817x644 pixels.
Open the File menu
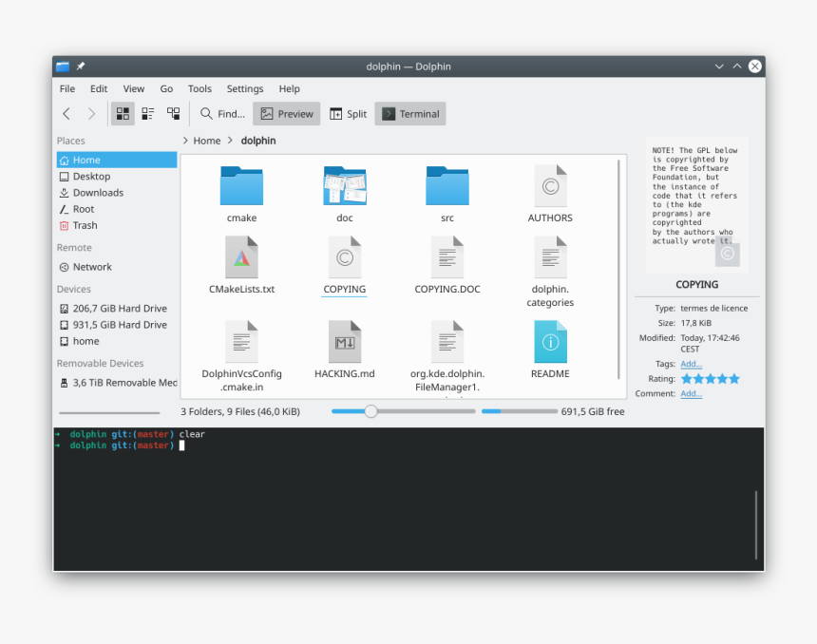pos(67,88)
